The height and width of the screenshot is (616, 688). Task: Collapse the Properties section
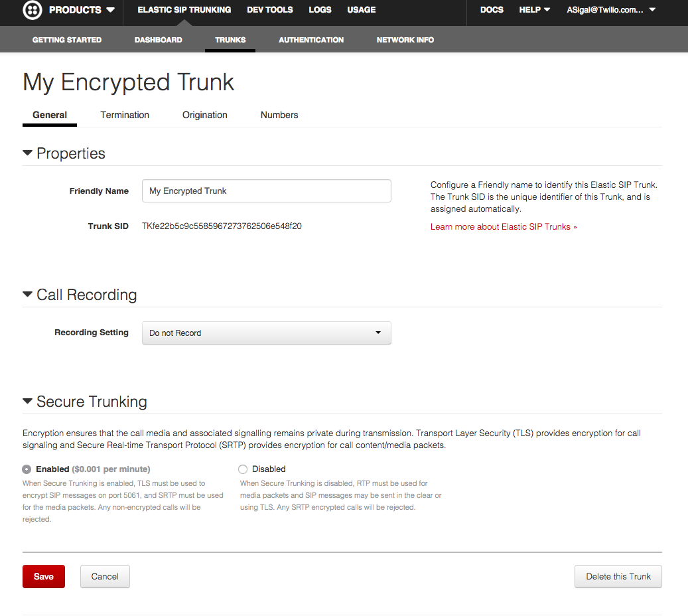pos(28,153)
